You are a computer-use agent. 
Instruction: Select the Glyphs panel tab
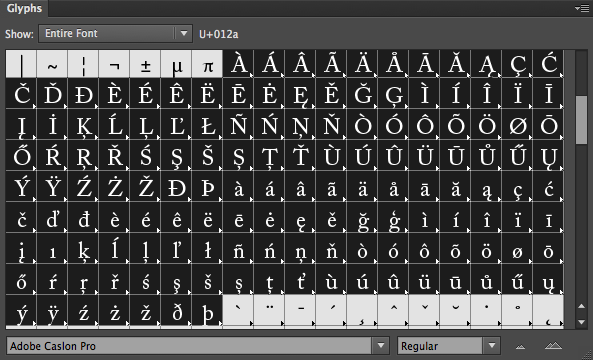24,8
